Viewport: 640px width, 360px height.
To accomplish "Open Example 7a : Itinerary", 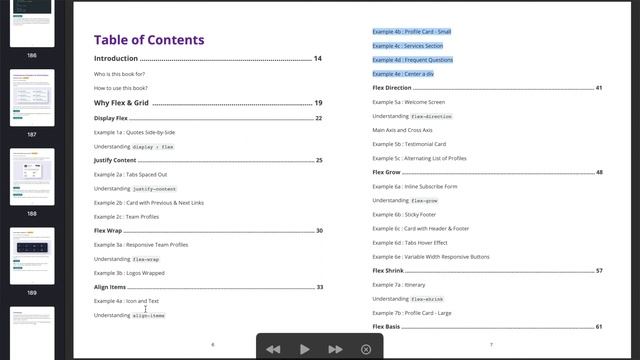I will 399,285.
